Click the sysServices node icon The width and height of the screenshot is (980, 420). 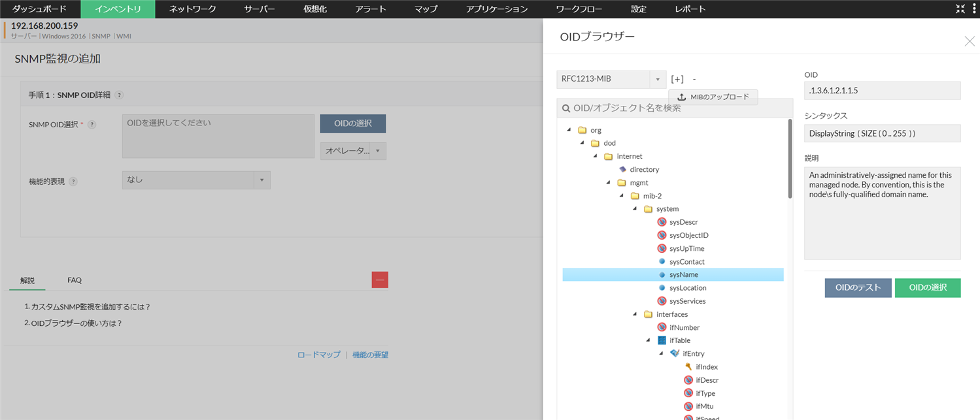(662, 301)
